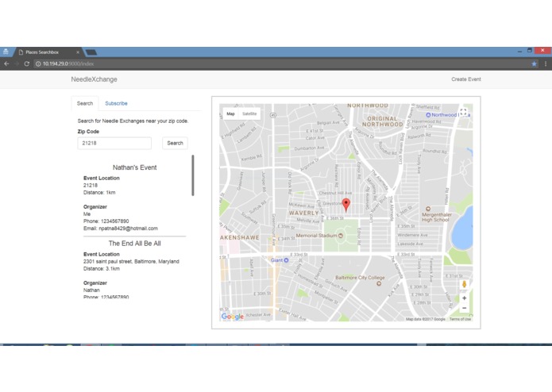Select the Places Searchbox browser tab

click(48, 52)
